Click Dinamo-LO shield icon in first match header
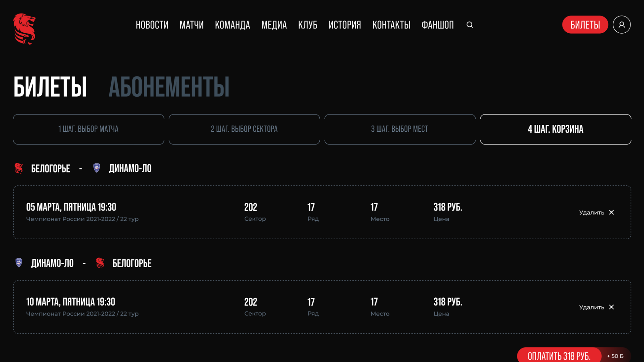644x362 pixels. 96,168
